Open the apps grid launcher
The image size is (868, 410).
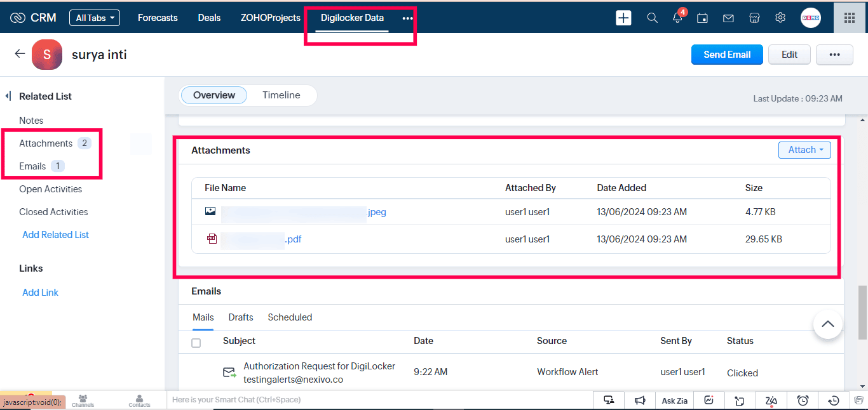[850, 18]
